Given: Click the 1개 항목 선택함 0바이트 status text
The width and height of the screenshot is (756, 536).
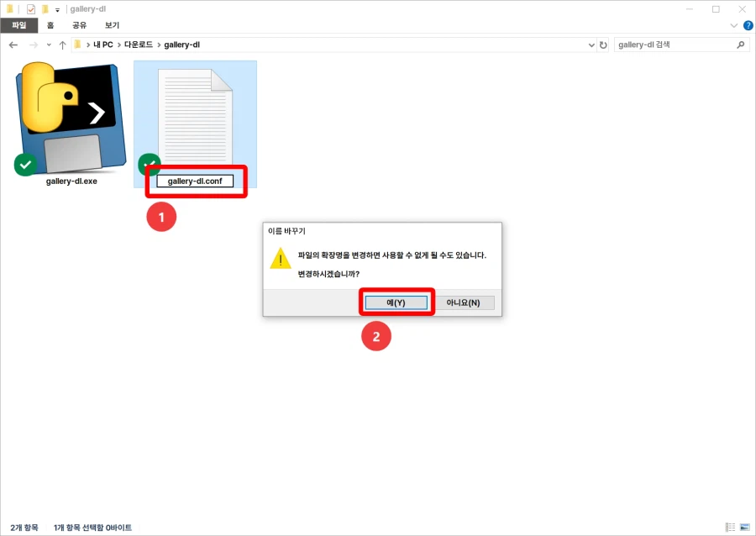Looking at the screenshot, I should coord(92,528).
